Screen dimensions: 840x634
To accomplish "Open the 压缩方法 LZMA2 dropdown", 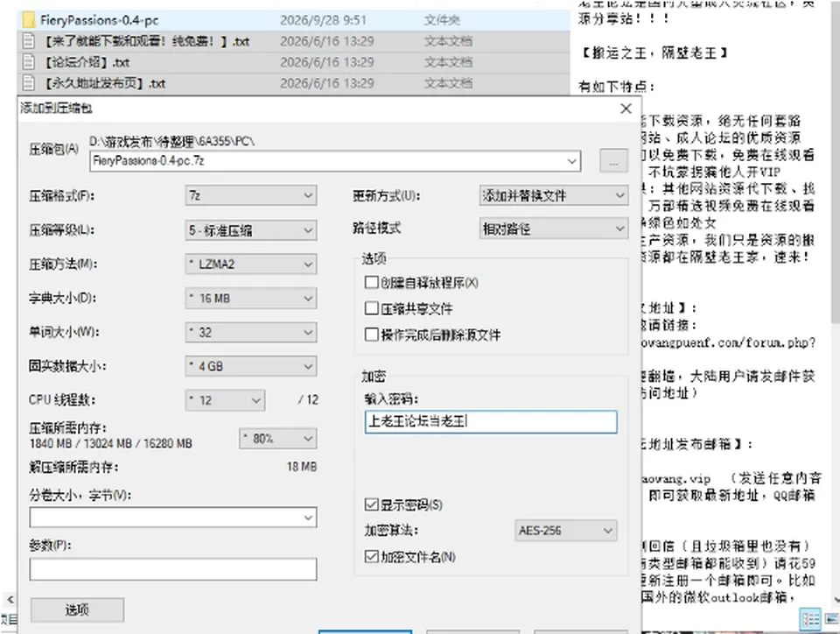I will (251, 264).
